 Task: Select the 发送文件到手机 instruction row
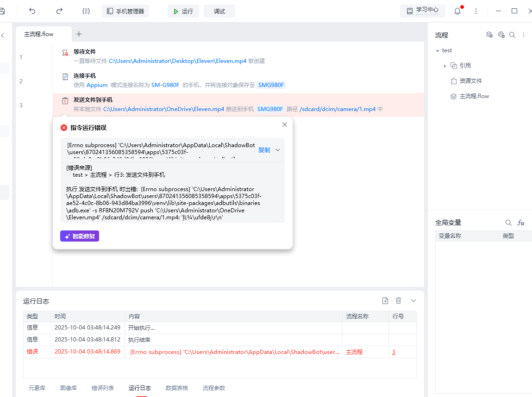238,105
